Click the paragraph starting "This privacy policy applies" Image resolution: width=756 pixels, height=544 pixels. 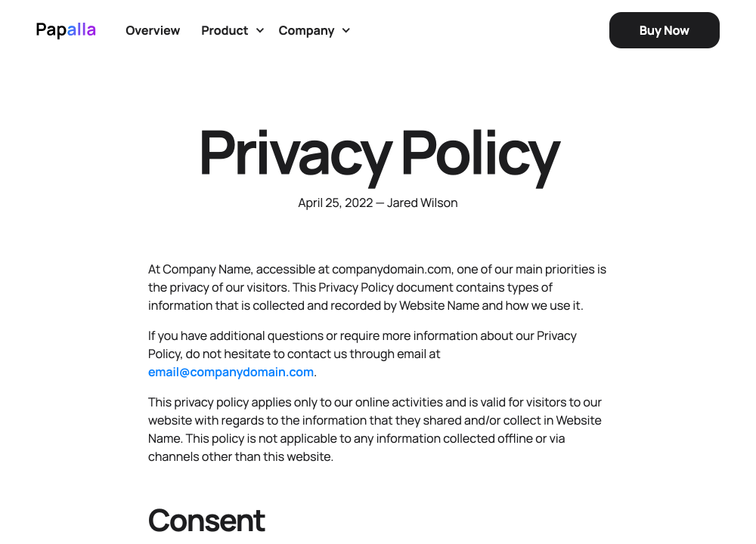click(x=374, y=429)
